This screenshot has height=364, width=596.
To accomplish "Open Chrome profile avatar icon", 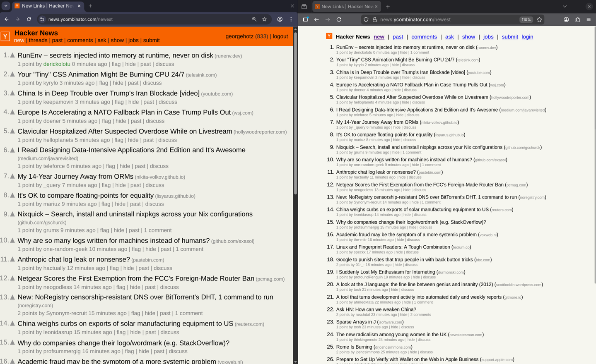I will 280,19.
